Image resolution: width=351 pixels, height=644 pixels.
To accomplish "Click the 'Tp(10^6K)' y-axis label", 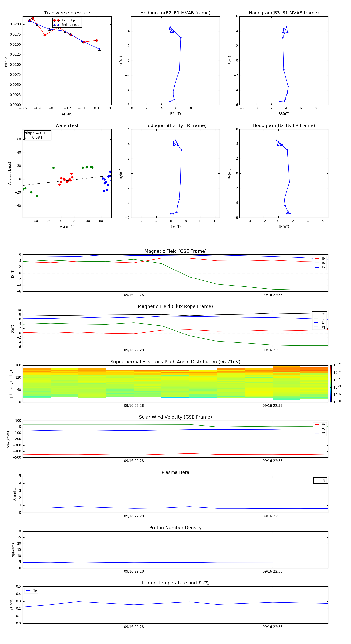I will click(11, 605).
